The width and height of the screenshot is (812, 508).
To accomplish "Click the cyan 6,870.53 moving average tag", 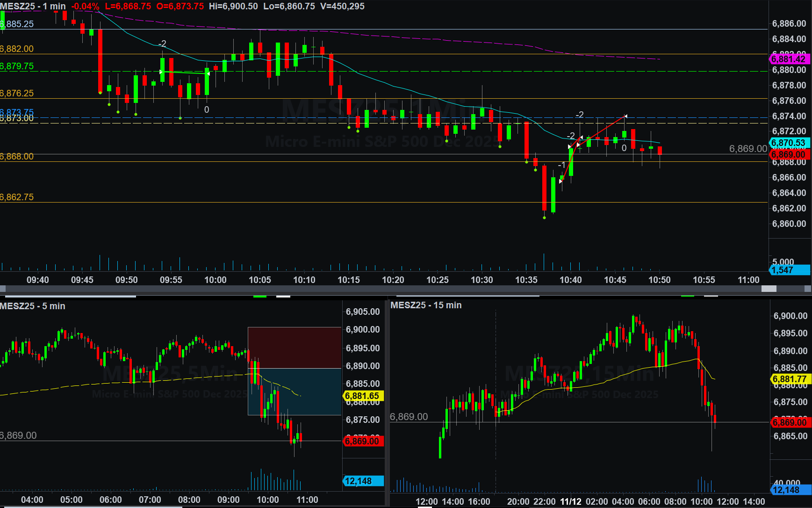I will 789,143.
